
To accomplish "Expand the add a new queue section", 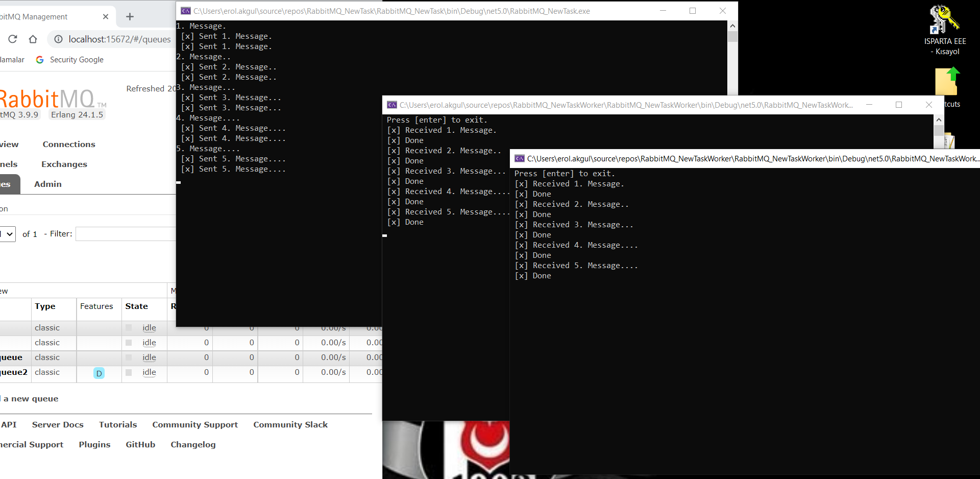I will pyautogui.click(x=31, y=399).
